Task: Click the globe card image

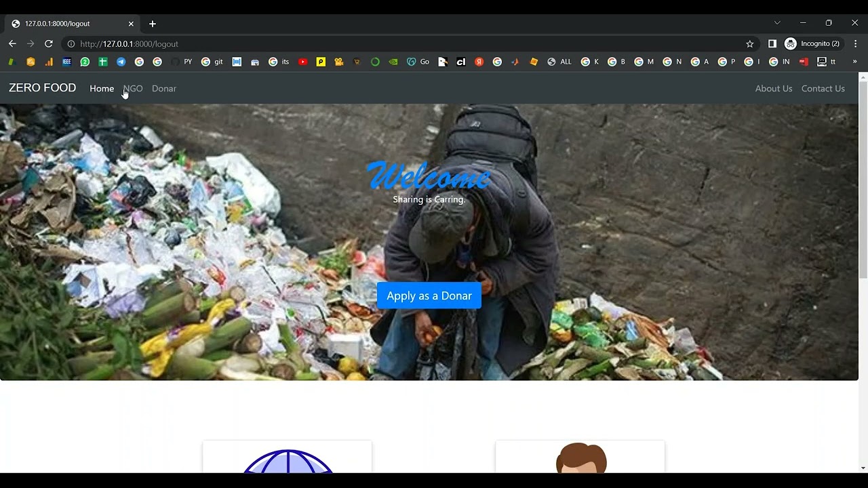Action: 288,461
